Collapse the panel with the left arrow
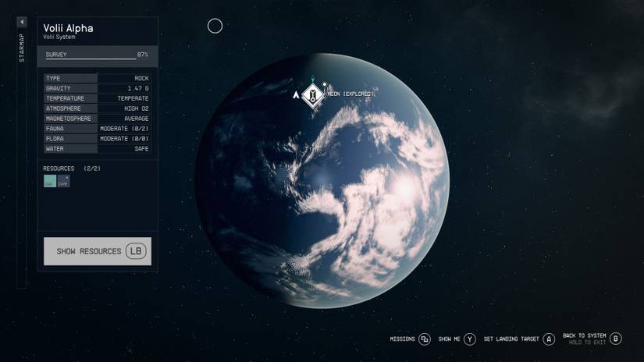Image resolution: width=644 pixels, height=362 pixels. pyautogui.click(x=21, y=23)
